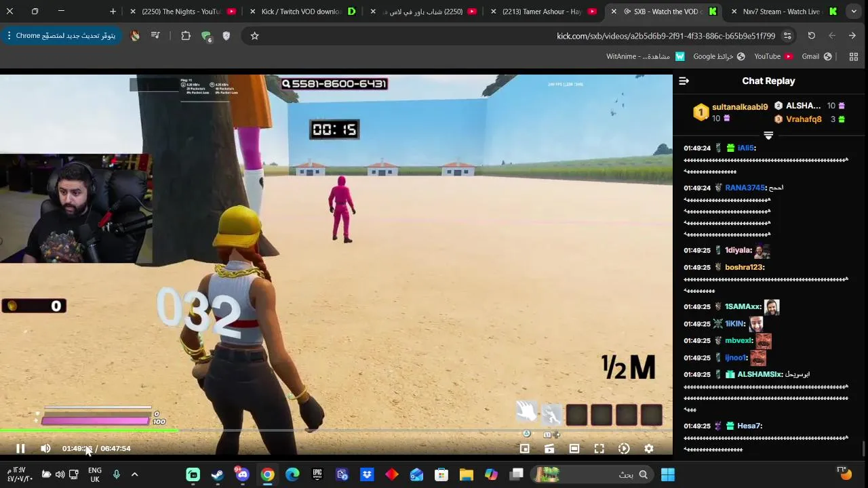Open File Explorer from the taskbar
Viewport: 868px width, 488px height.
coord(466,474)
